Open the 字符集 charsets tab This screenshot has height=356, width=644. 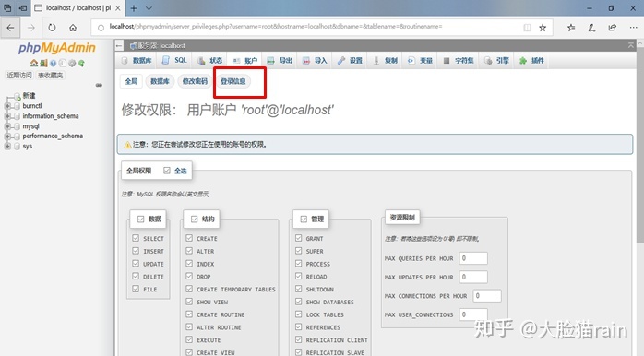pos(459,60)
